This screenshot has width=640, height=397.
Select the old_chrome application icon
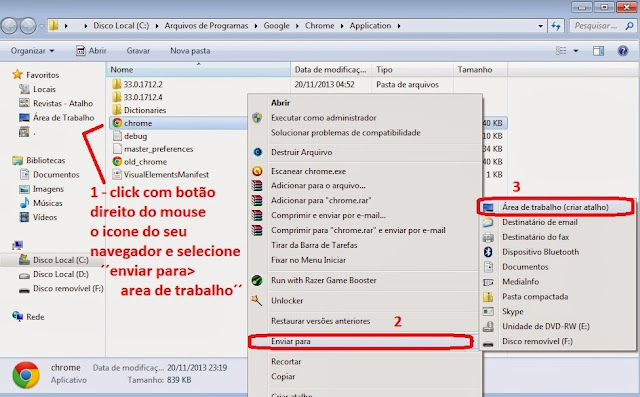[117, 162]
